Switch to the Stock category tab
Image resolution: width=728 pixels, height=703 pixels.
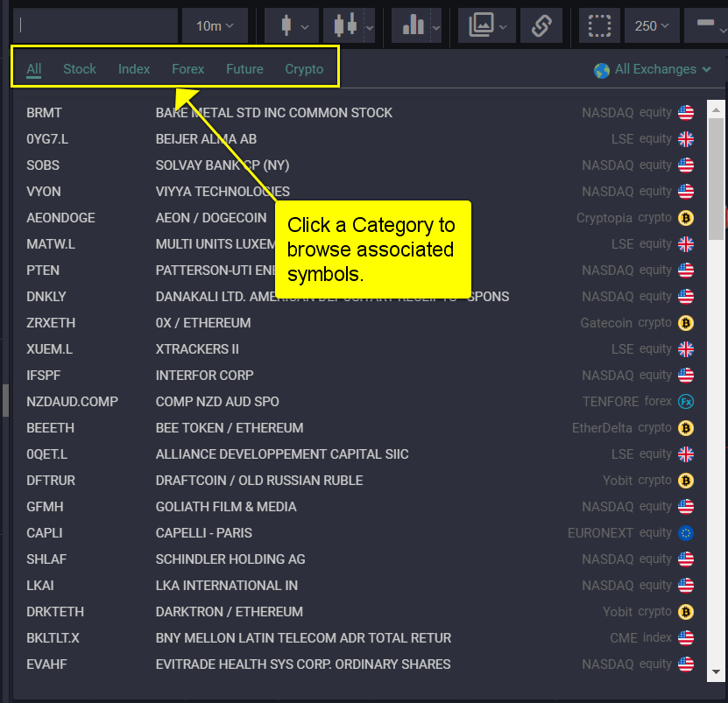[x=80, y=69]
